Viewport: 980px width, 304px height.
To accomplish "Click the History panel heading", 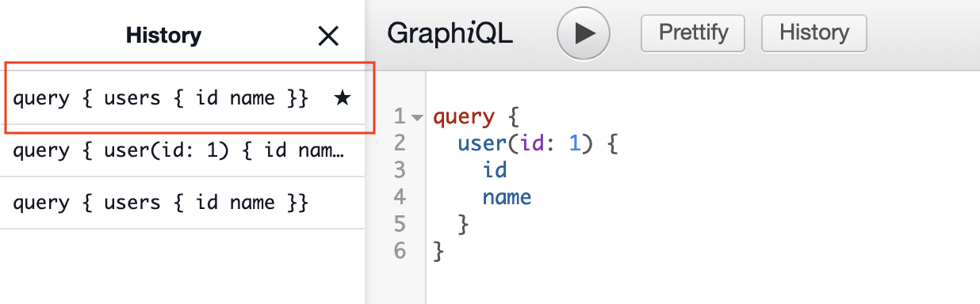I will coord(163,36).
